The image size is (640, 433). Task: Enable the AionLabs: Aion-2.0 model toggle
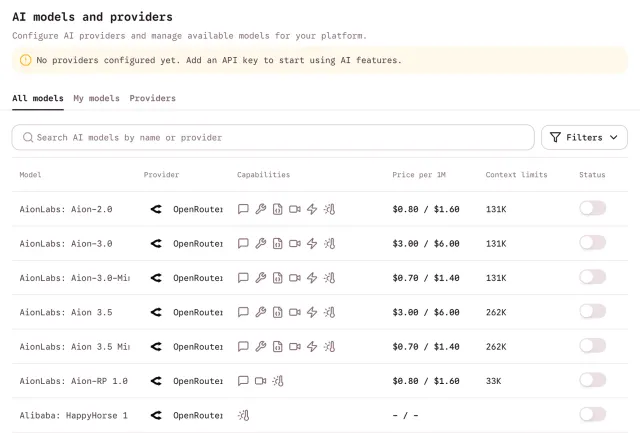(592, 209)
